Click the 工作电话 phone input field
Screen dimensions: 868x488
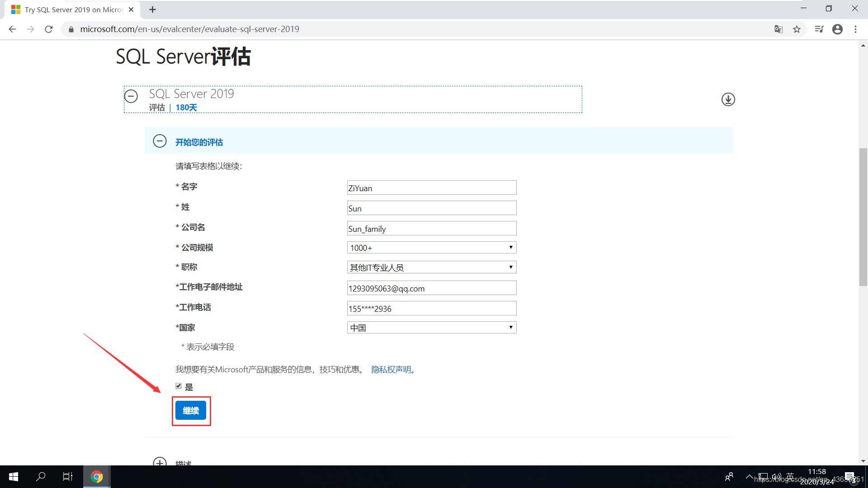click(431, 309)
